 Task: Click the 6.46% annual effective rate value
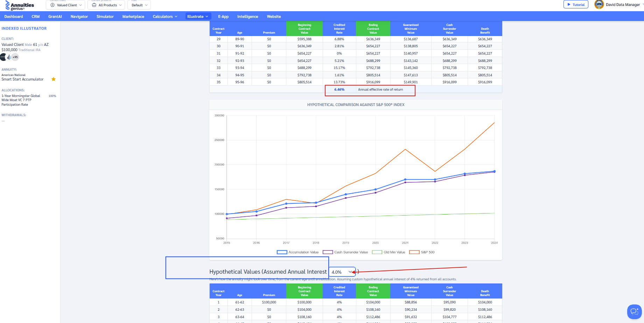click(339, 90)
